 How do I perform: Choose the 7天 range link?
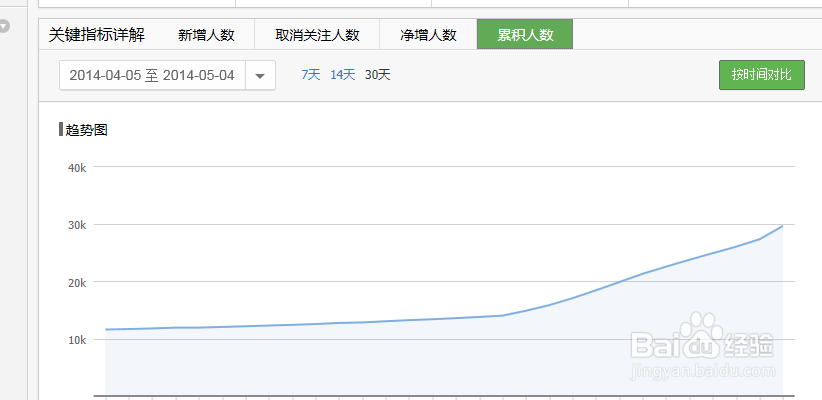[310, 75]
